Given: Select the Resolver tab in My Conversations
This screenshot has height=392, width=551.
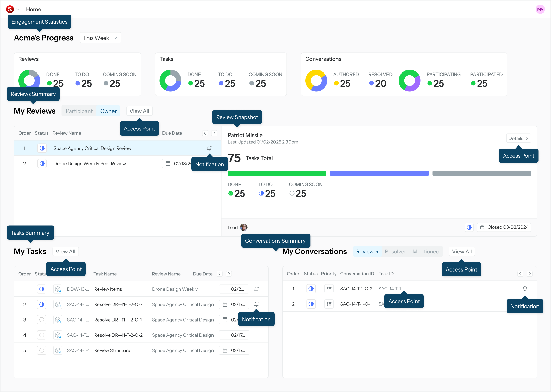Looking at the screenshot, I should (x=395, y=251).
